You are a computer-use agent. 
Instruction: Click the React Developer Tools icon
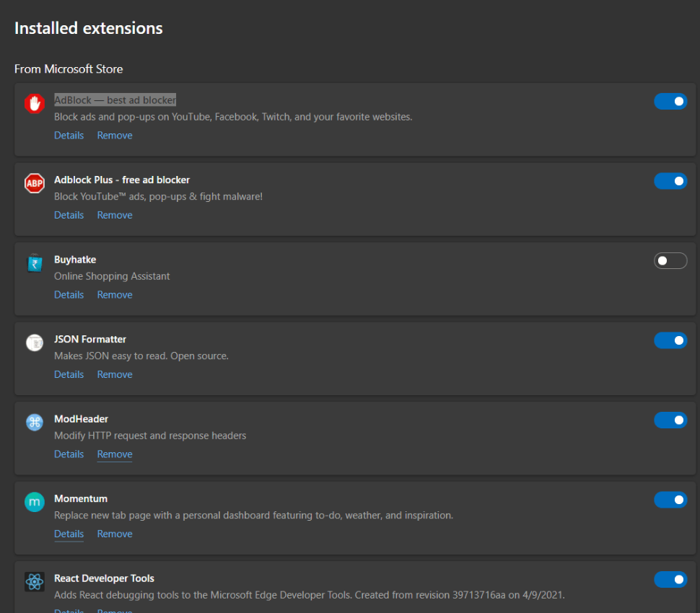pos(34,582)
